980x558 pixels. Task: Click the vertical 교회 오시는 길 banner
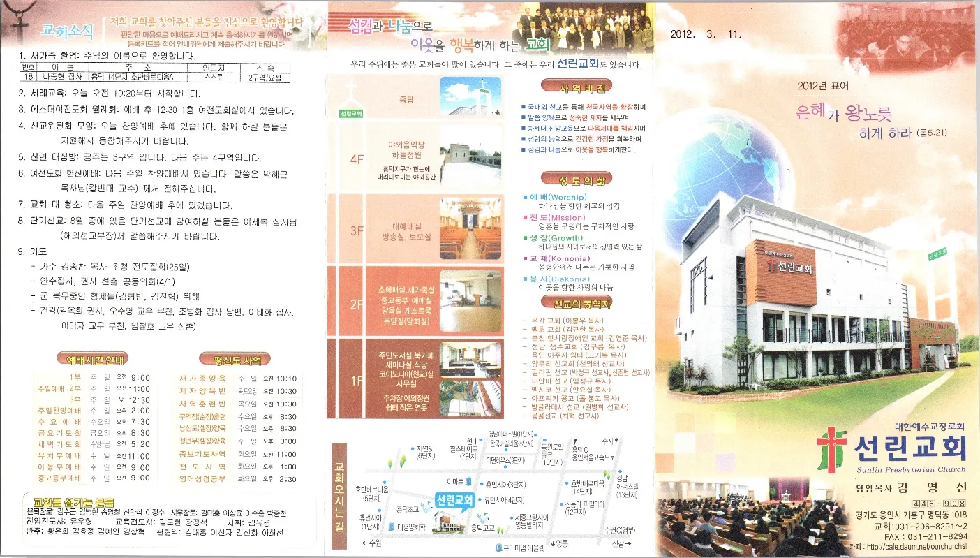tap(340, 498)
